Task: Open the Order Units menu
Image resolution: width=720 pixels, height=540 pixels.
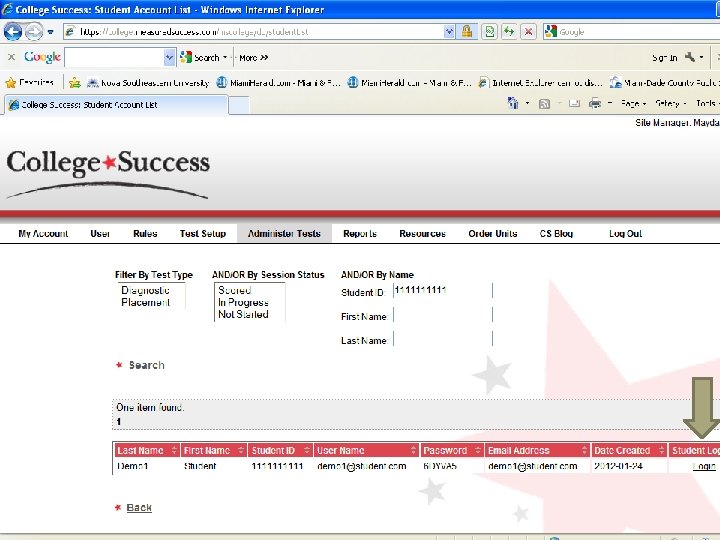Action: [x=493, y=233]
